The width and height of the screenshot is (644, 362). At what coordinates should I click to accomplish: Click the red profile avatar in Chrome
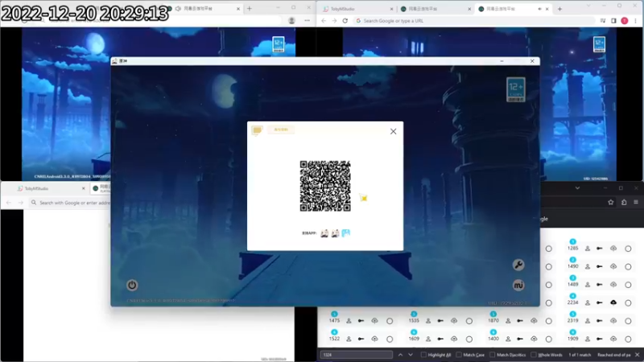625,21
